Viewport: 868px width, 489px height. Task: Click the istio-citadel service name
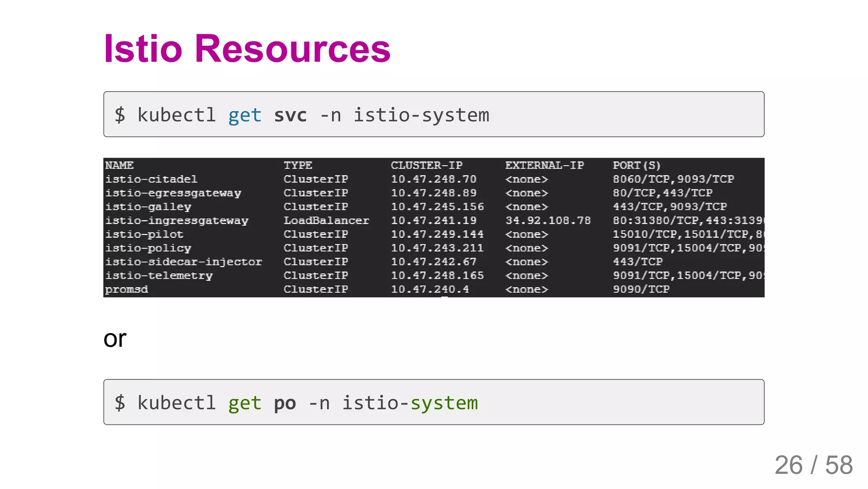(x=151, y=179)
